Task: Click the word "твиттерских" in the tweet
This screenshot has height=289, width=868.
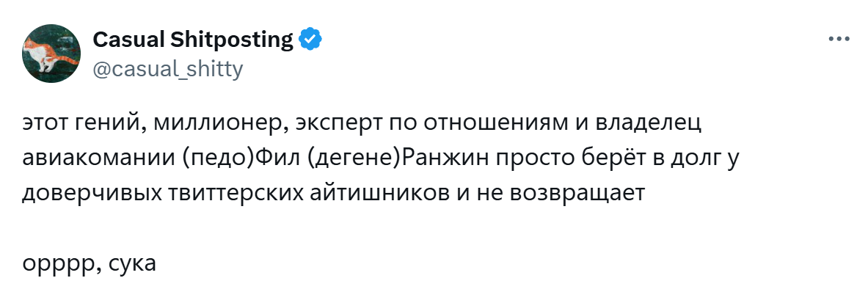Action: point(247,195)
